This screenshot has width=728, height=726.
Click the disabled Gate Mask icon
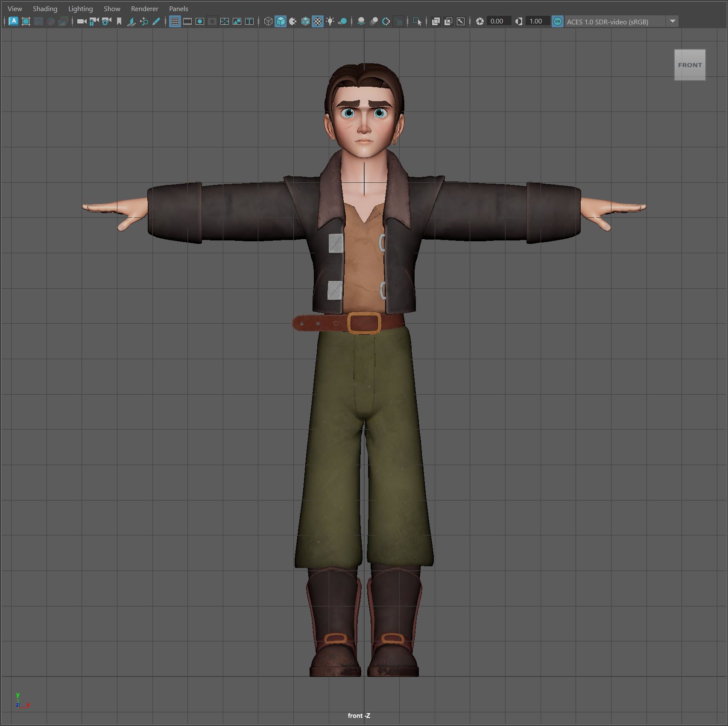(212, 21)
